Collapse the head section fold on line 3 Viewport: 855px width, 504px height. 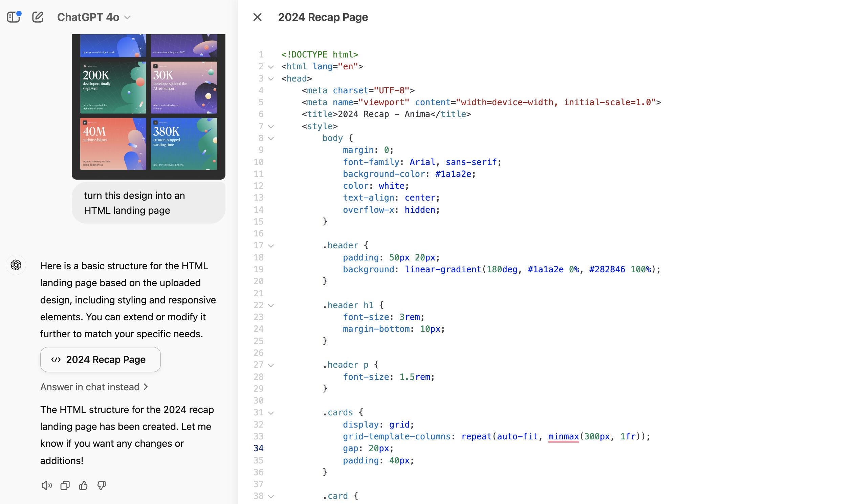(x=271, y=79)
